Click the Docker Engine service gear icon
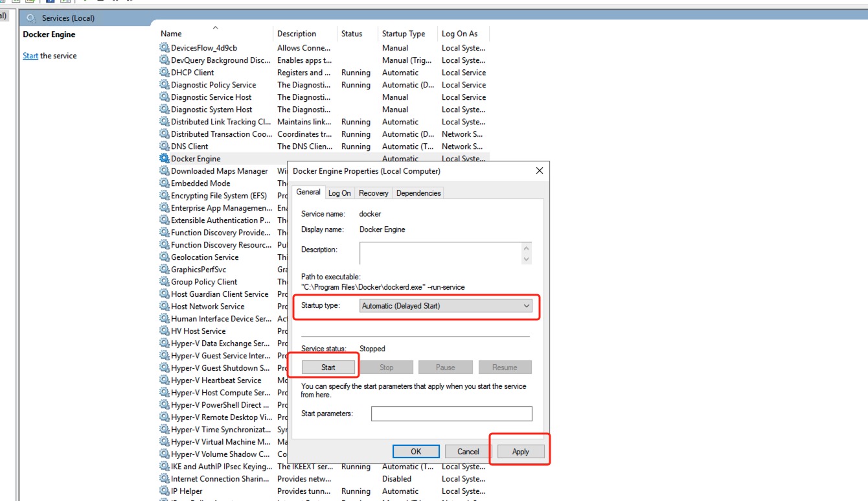 [x=165, y=159]
